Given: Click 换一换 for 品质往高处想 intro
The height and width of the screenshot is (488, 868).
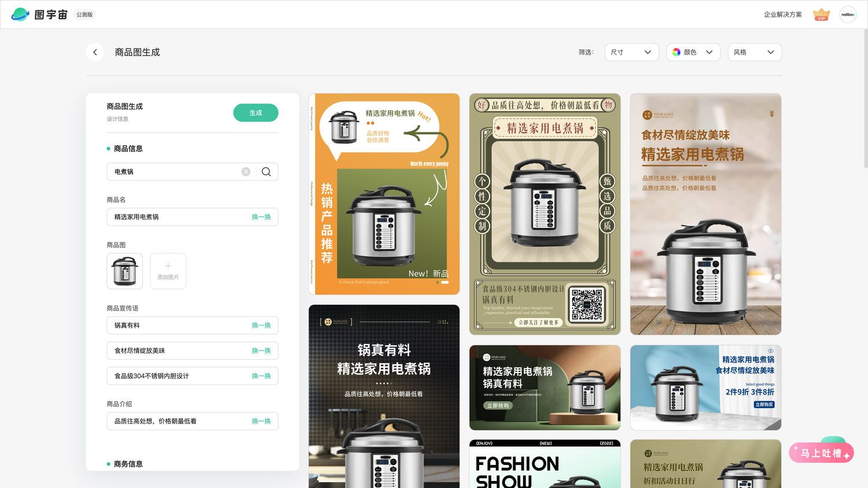Looking at the screenshot, I should (261, 422).
